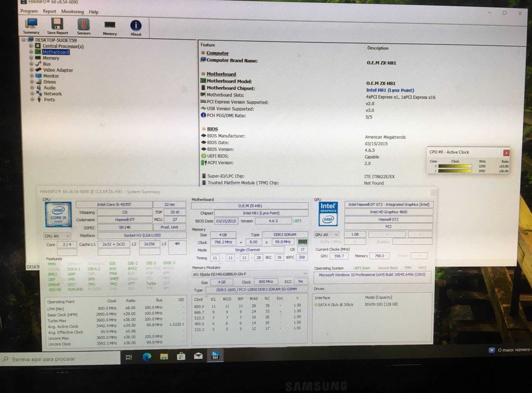Select Ports in the tree
The height and width of the screenshot is (393, 532).
pyautogui.click(x=49, y=100)
